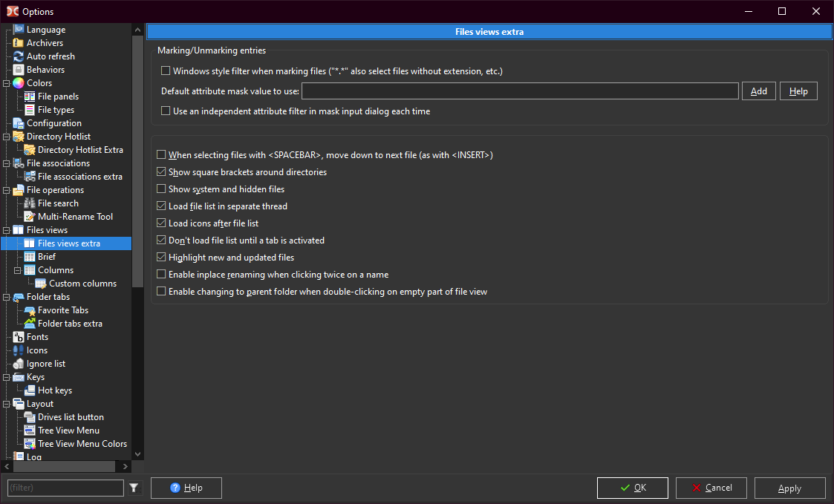The width and height of the screenshot is (834, 504).
Task: Click the File search binoculars icon
Action: 30,203
